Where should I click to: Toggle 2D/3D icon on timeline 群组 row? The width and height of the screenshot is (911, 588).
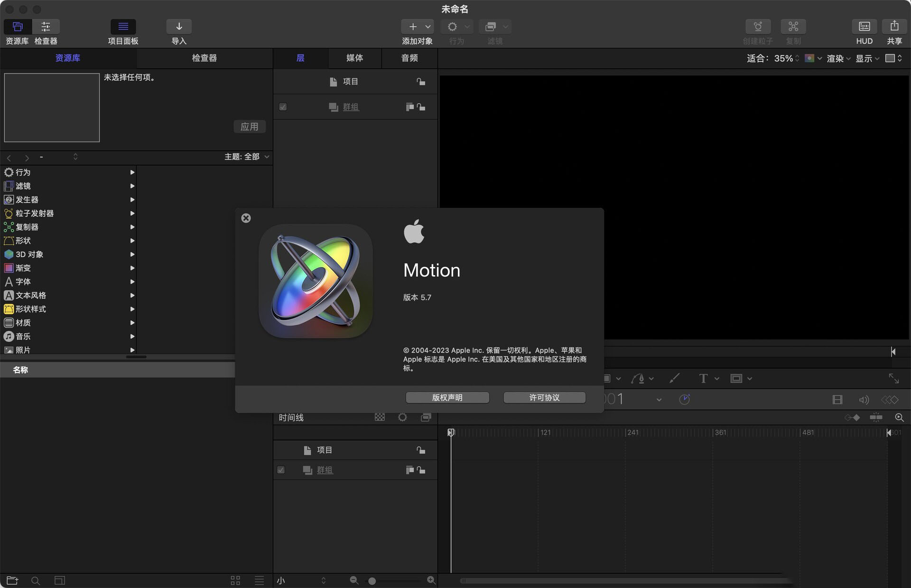pos(409,470)
